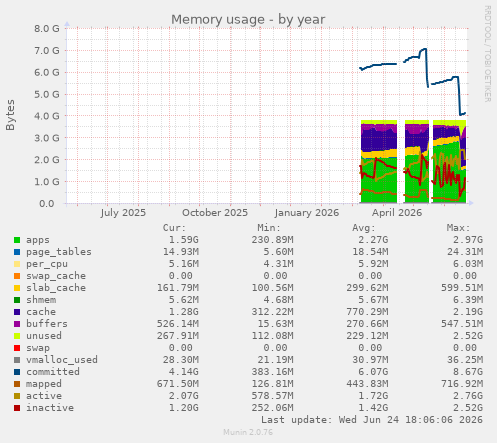Click inactive minimum value 252.06M
The width and height of the screenshot is (497, 443).
pyautogui.click(x=272, y=408)
